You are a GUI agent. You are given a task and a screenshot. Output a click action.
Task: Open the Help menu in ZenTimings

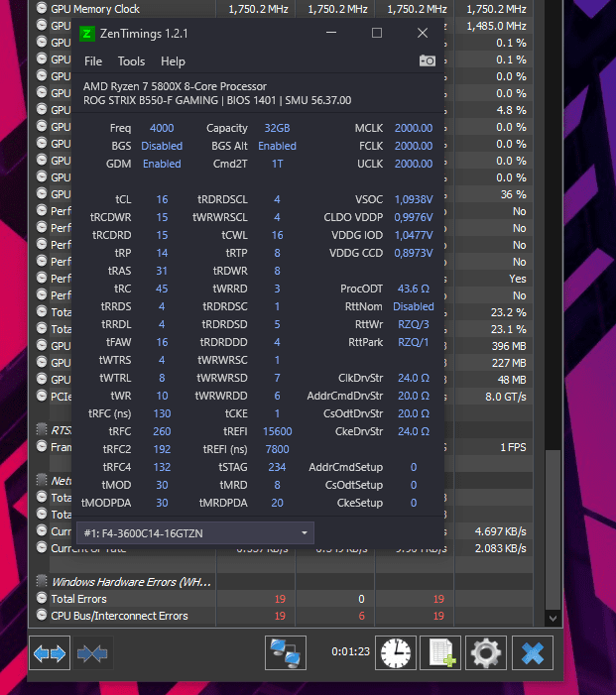pos(173,61)
